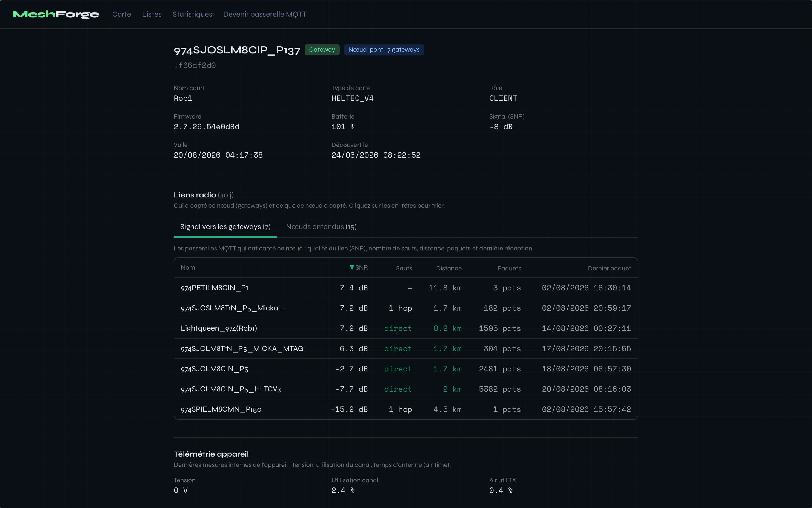Open the Carte navigation item

122,14
